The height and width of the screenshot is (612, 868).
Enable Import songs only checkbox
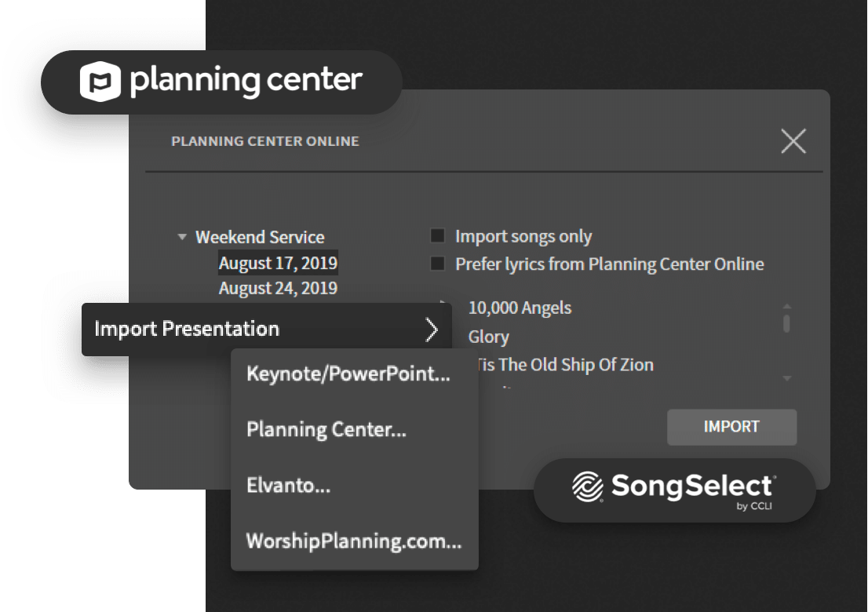[x=437, y=235]
